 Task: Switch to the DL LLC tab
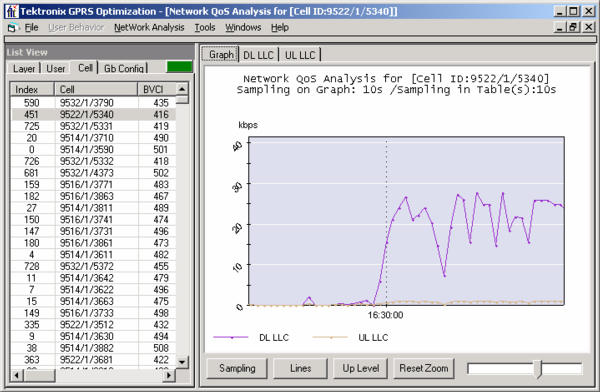click(x=258, y=55)
